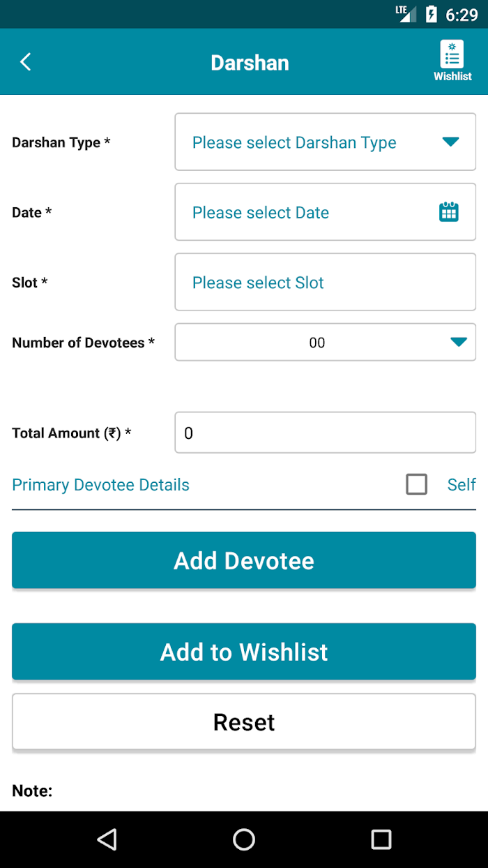Check the Self checkbox
The width and height of the screenshot is (488, 868).
(x=416, y=484)
